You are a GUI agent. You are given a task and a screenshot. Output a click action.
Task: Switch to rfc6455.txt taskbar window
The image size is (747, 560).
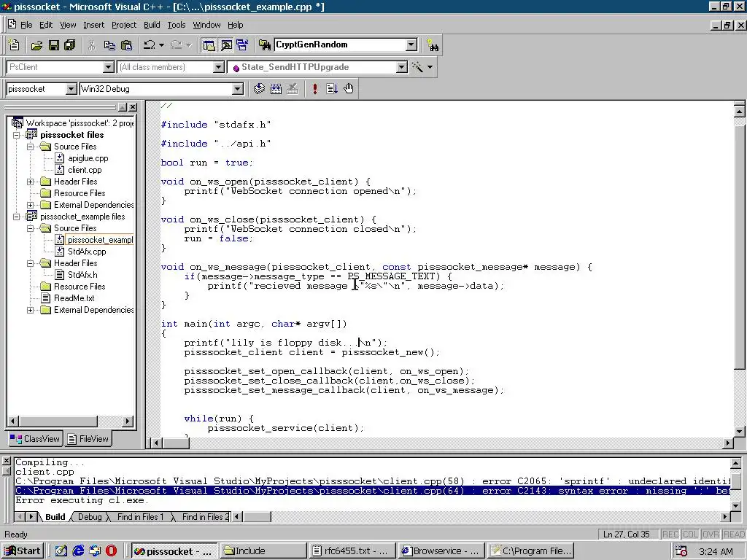[x=352, y=551]
